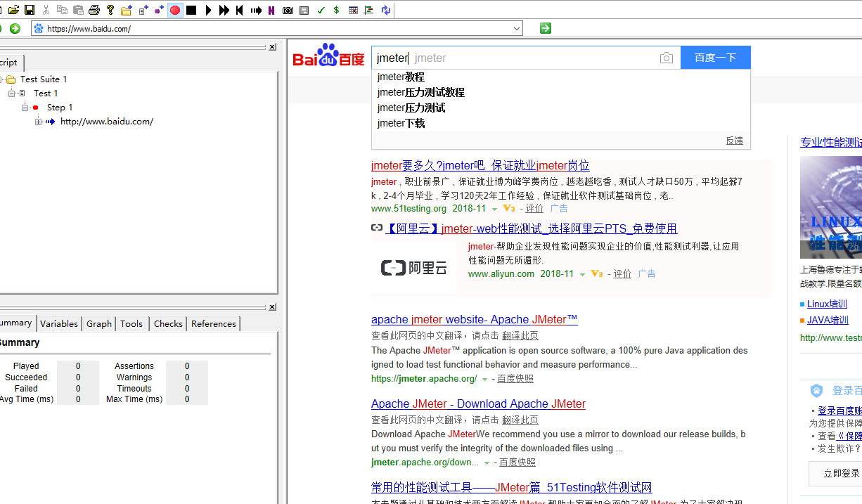Screen dimensions: 862x504
Task: Stop playback with the black square button
Action: [x=191, y=10]
